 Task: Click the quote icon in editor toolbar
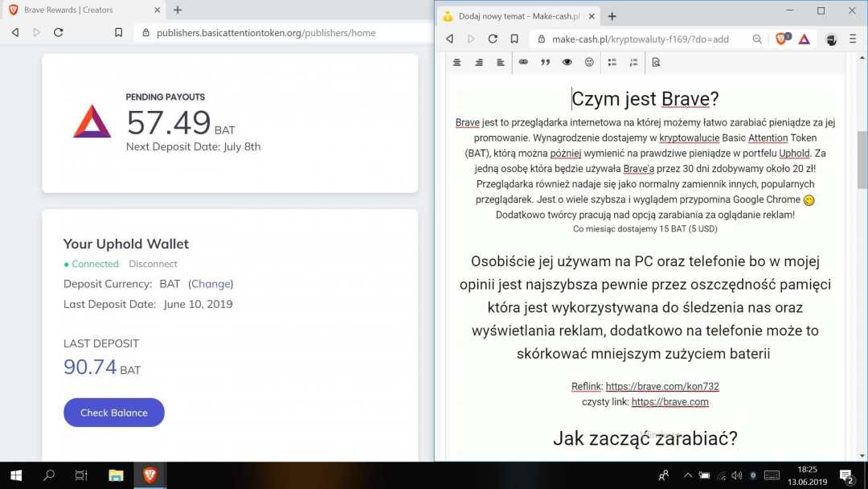click(x=545, y=62)
